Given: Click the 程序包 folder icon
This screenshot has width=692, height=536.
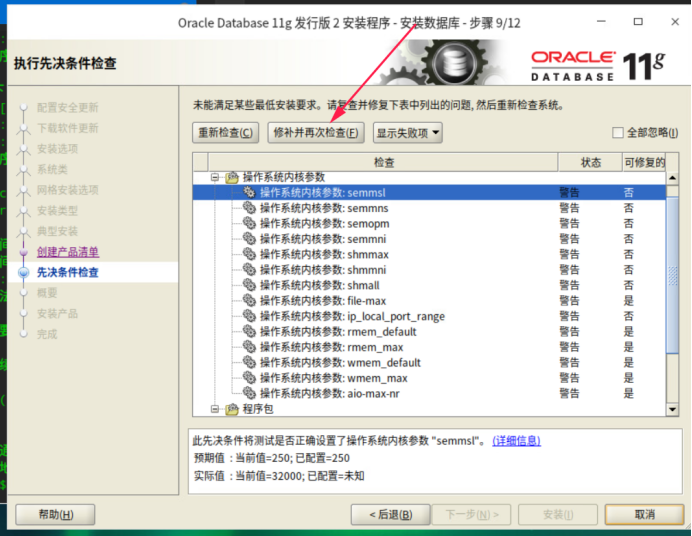Looking at the screenshot, I should pos(232,409).
